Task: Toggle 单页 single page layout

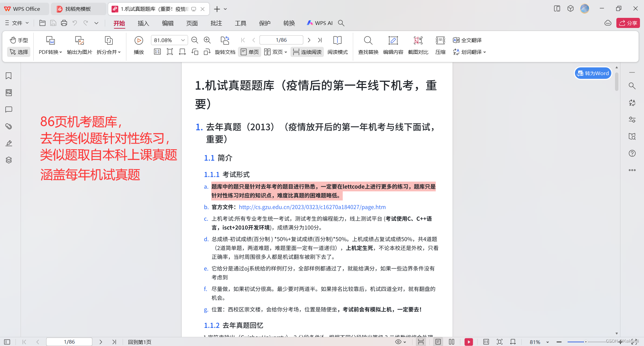Action: (x=250, y=52)
